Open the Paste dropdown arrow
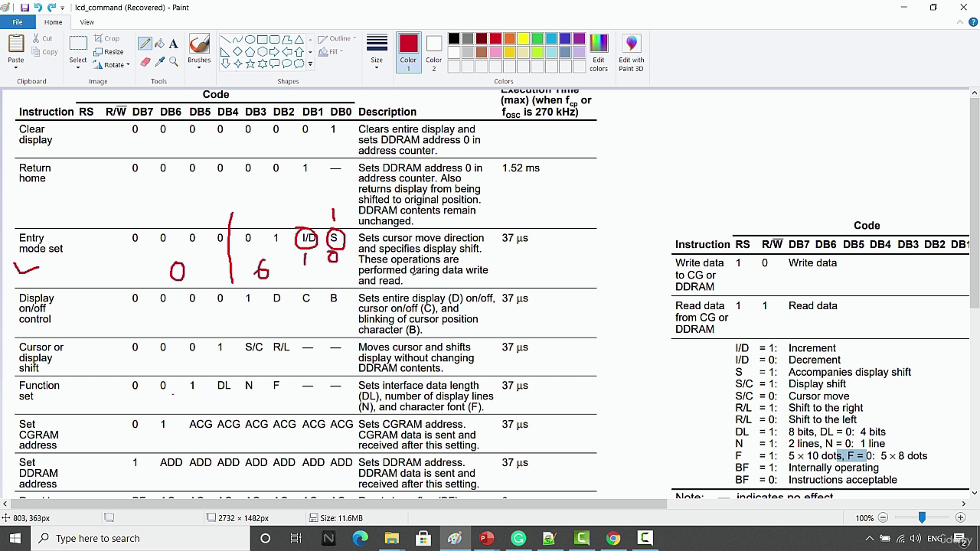The width and height of the screenshot is (980, 551). (16, 67)
